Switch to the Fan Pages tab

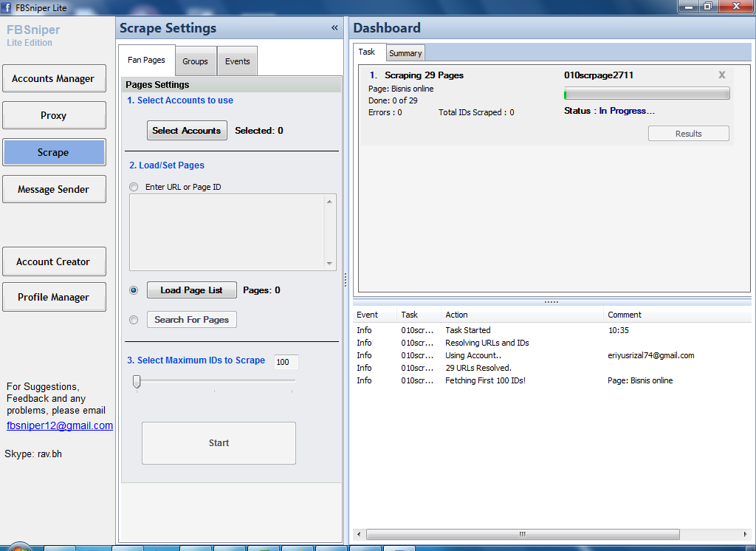(146, 61)
